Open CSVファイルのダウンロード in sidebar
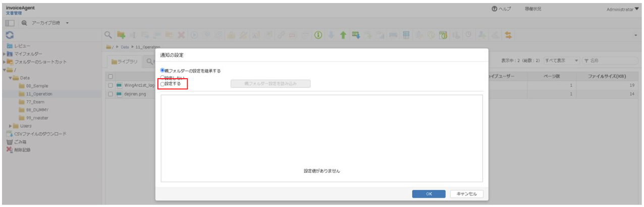Viewport: 644px width, 207px height. (36, 134)
